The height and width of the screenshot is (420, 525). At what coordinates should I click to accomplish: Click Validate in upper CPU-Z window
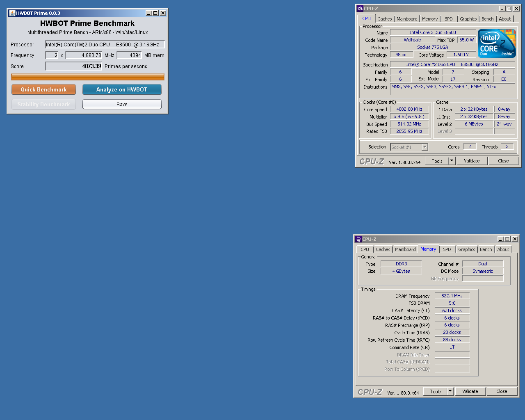(472, 161)
